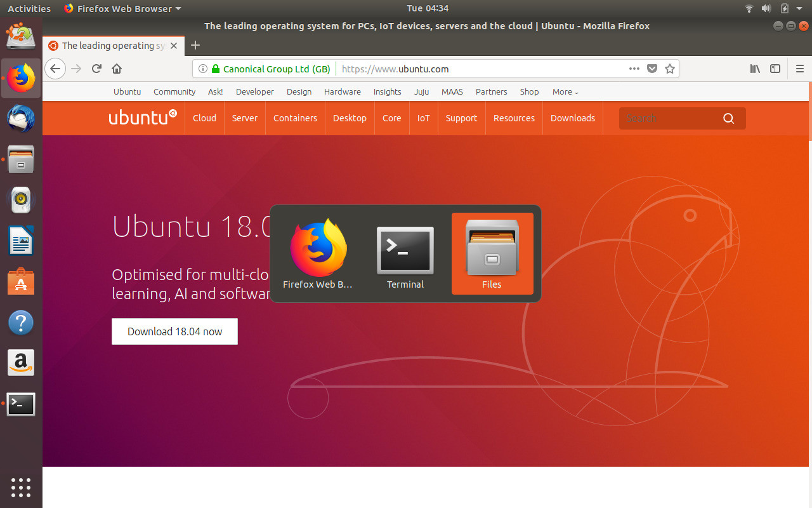The image size is (812, 508).
Task: Click Firefox icon in dock
Action: pos(21,78)
